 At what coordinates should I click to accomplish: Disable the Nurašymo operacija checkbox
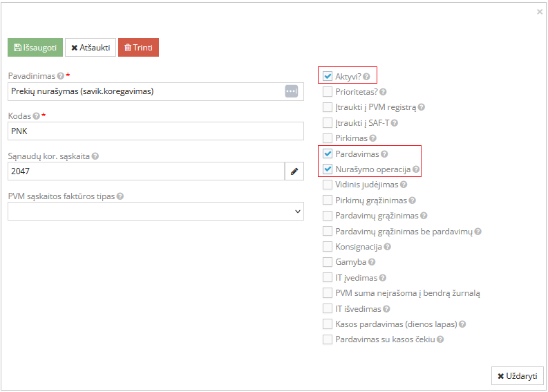point(328,169)
